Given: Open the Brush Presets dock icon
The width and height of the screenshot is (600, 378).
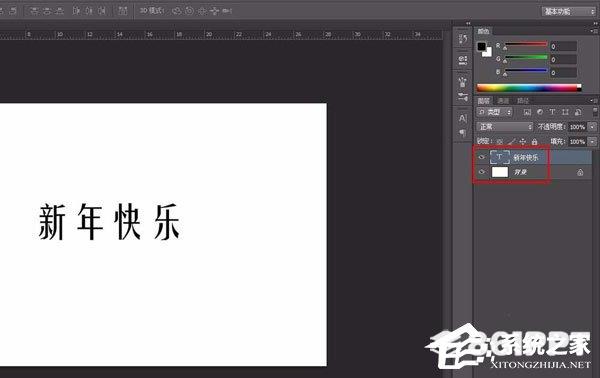Looking at the screenshot, I should click(x=463, y=96).
